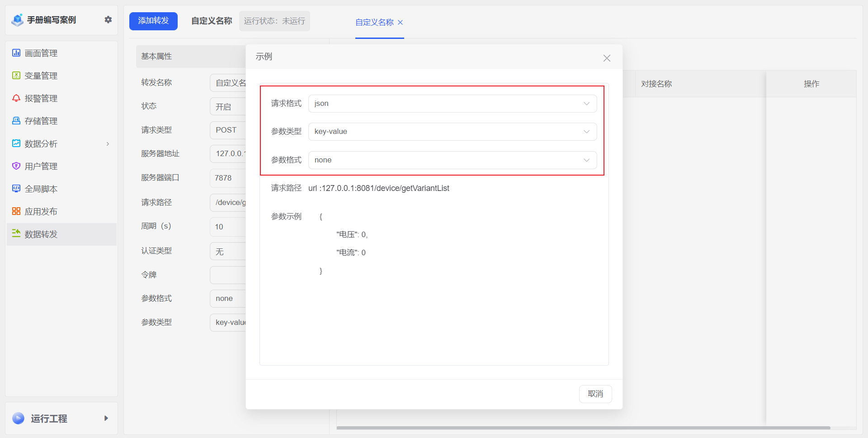Screen dimensions: 868x438
Task: Click the 运行工程 play icon
Action: pyautogui.click(x=19, y=418)
